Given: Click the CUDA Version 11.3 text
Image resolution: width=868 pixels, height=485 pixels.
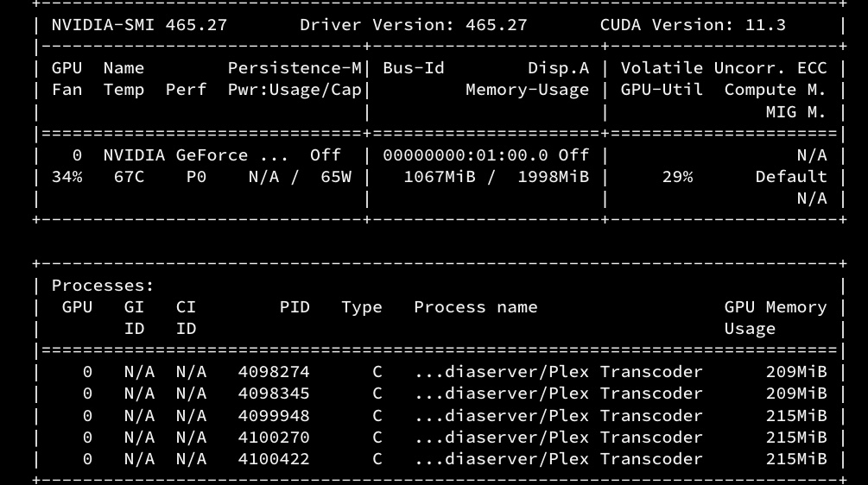Looking at the screenshot, I should pos(693,24).
